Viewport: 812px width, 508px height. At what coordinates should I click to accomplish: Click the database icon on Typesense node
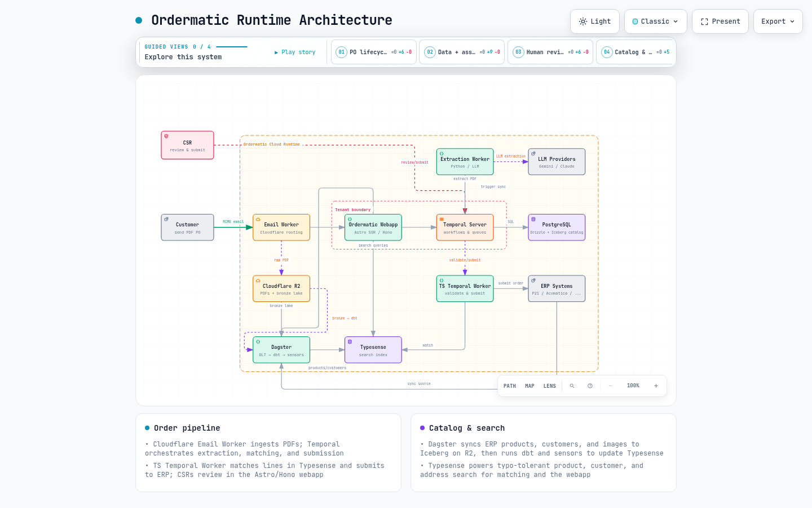(x=350, y=341)
